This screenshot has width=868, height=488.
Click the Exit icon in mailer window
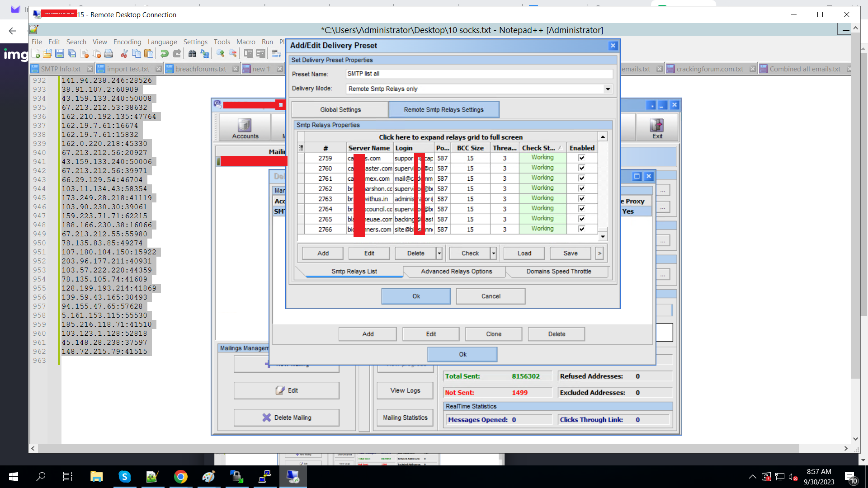tap(657, 128)
